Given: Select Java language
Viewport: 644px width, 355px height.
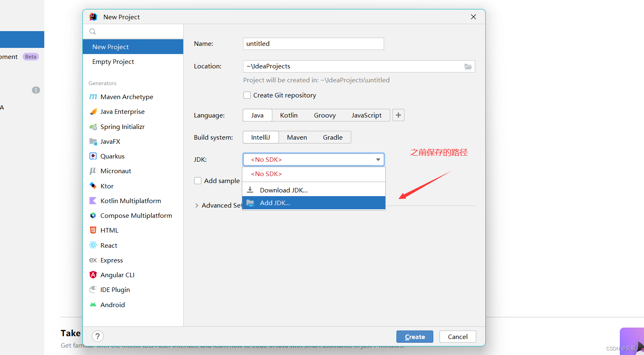Looking at the screenshot, I should coord(257,115).
